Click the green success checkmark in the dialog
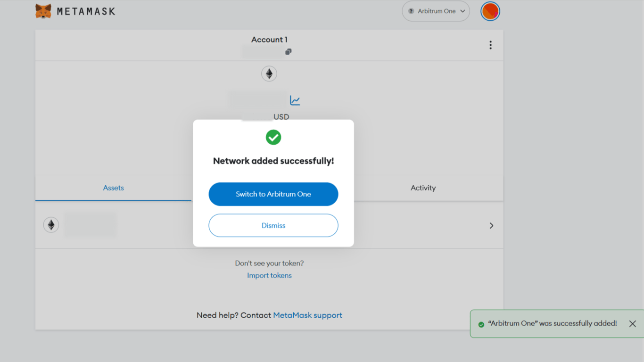Screen dimensions: 644x362 [273, 137]
